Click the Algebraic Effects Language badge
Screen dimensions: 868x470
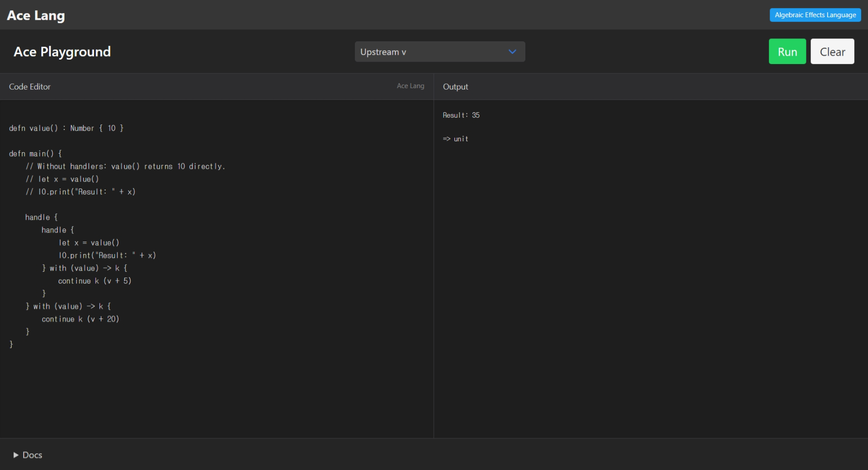pos(815,15)
